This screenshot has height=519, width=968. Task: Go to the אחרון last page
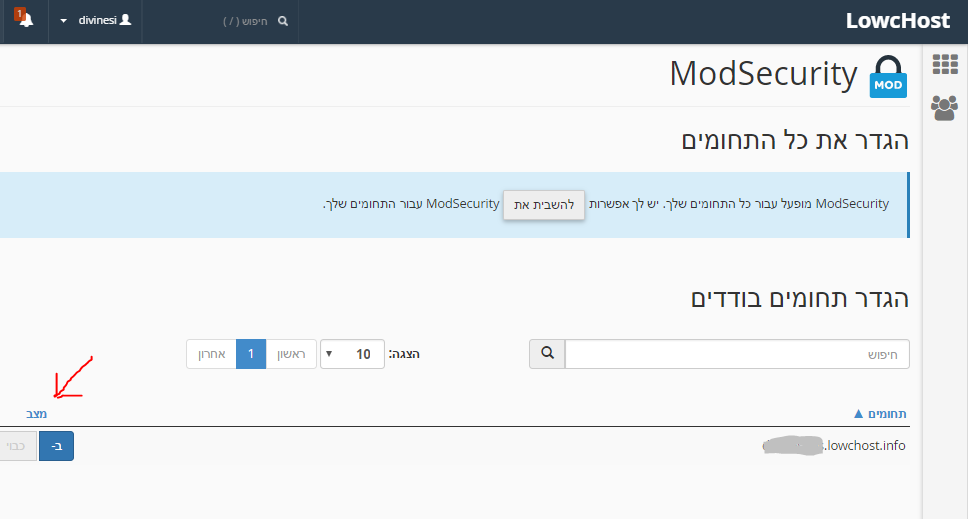click(x=212, y=354)
